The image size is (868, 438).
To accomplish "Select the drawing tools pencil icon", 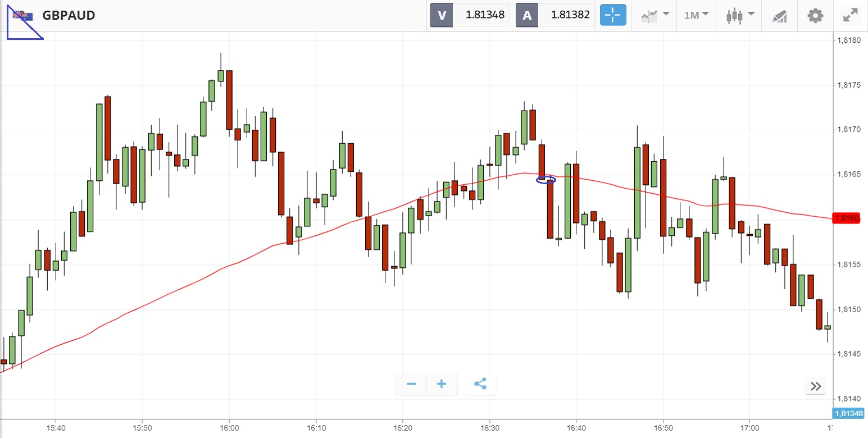I will (779, 16).
